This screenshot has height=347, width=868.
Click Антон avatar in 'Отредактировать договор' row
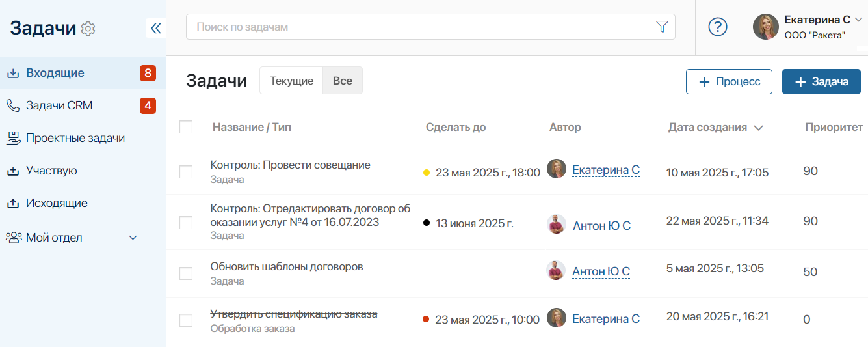557,225
